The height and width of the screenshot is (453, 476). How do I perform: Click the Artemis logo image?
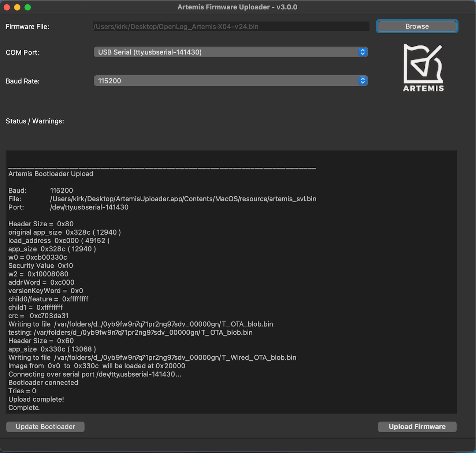click(x=423, y=68)
